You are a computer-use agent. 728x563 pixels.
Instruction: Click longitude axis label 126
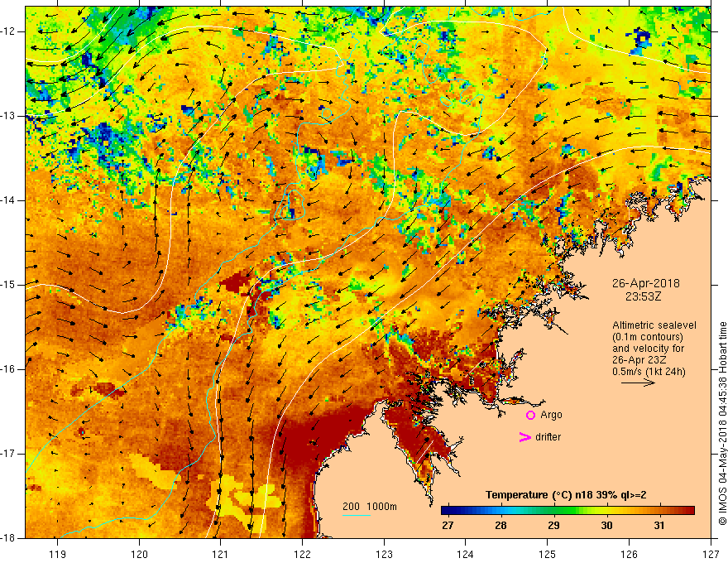click(x=629, y=554)
